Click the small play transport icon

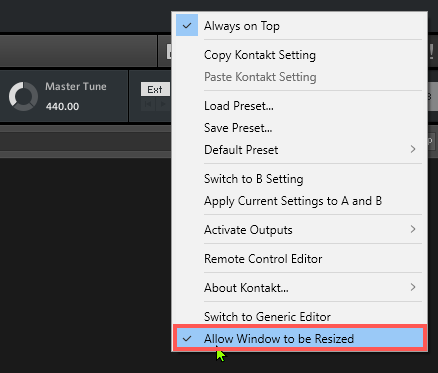[x=163, y=104]
